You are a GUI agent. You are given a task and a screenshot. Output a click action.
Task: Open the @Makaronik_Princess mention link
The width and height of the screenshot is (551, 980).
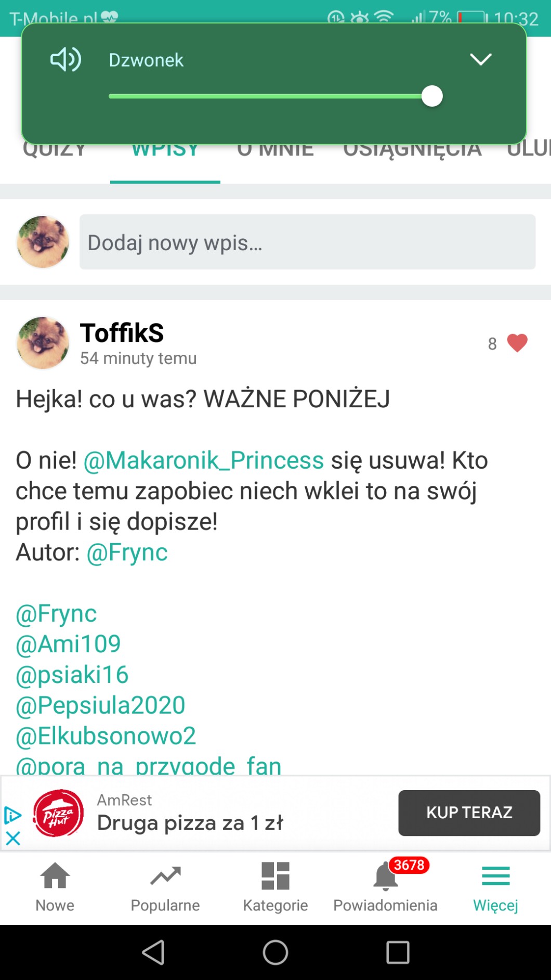coord(204,460)
